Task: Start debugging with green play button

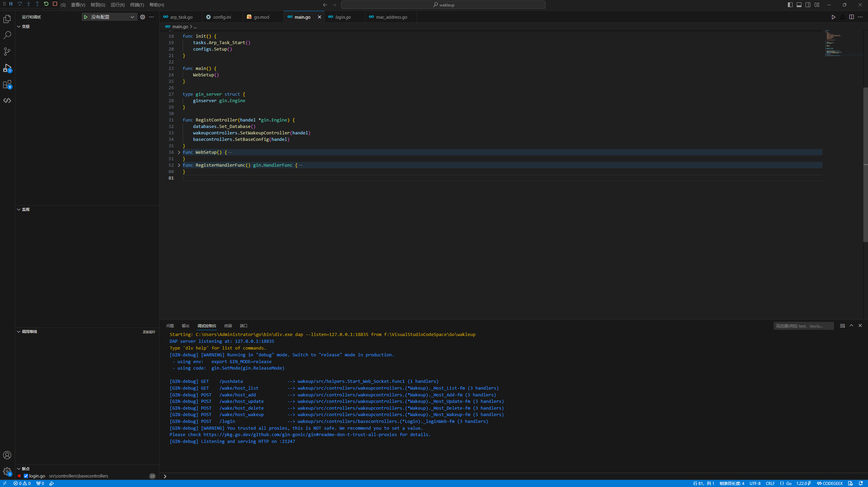Action: click(86, 17)
